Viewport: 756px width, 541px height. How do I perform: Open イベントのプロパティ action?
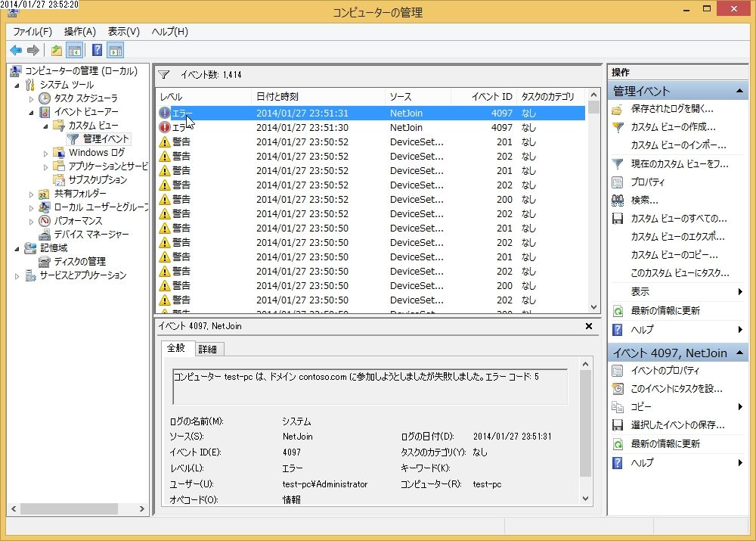tap(665, 371)
